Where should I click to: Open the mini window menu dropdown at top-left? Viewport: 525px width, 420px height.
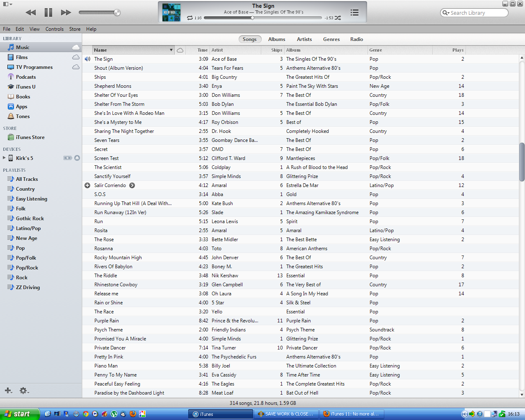pos(8,4)
